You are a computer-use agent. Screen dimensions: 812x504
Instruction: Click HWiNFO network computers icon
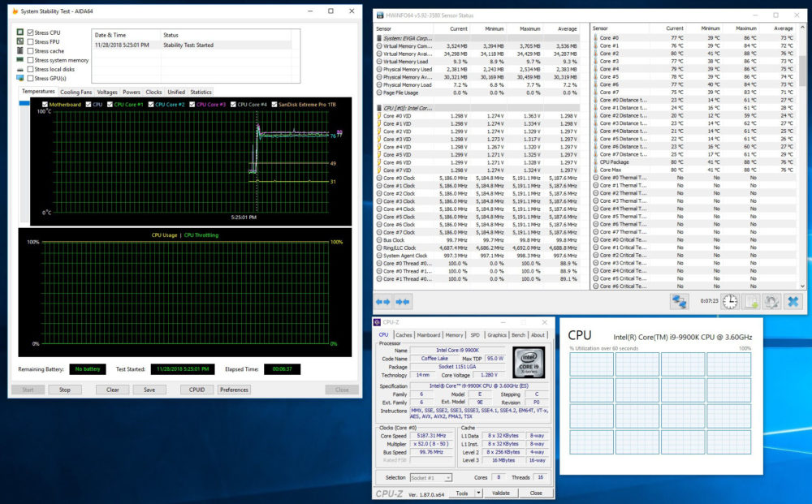pyautogui.click(x=679, y=302)
